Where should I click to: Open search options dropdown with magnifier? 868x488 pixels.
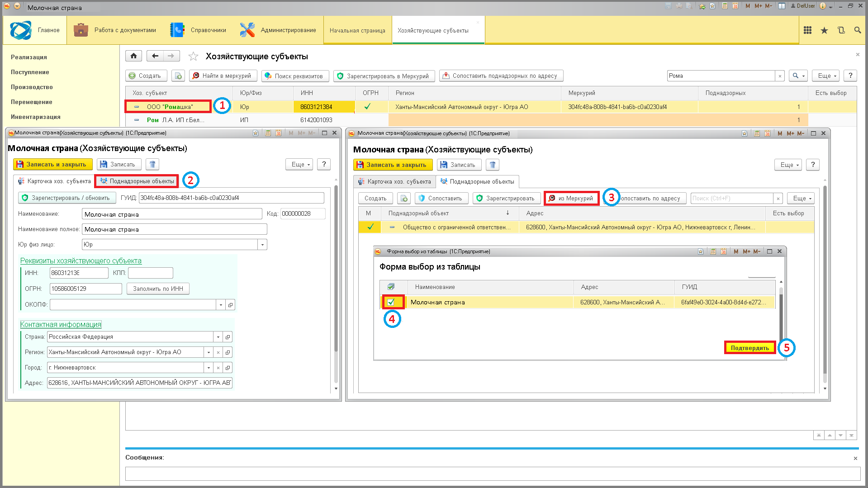pos(799,76)
